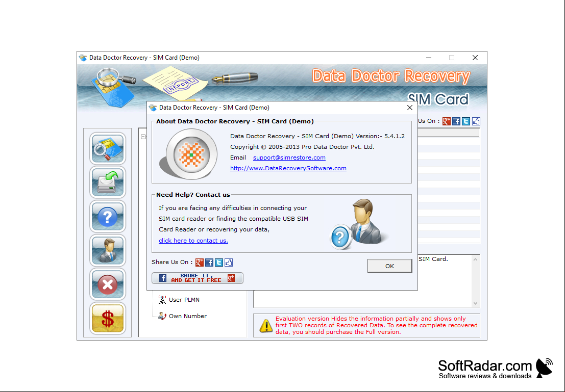
Task: Select the Own Number tree item
Action: click(188, 316)
